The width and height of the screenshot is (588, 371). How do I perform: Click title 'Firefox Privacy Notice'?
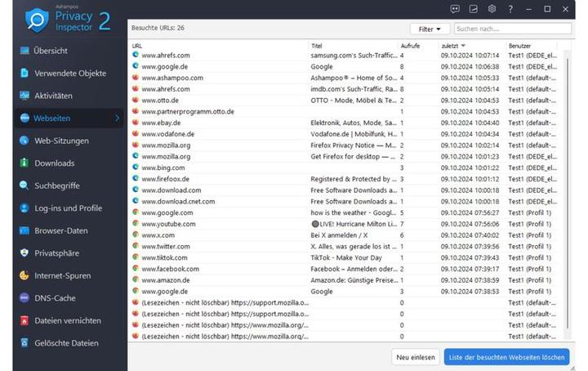click(354, 145)
